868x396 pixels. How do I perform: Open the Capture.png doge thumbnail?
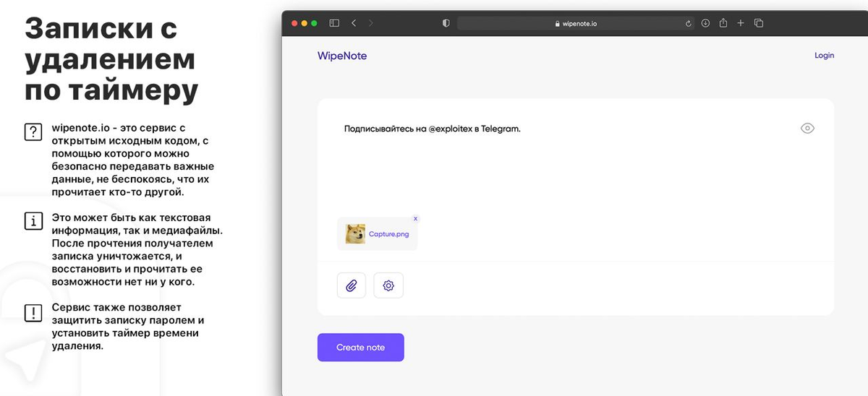point(355,234)
